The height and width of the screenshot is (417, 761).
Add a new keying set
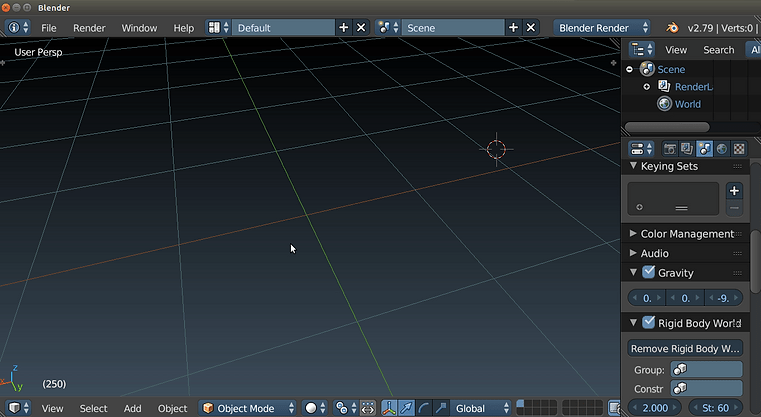tap(734, 191)
